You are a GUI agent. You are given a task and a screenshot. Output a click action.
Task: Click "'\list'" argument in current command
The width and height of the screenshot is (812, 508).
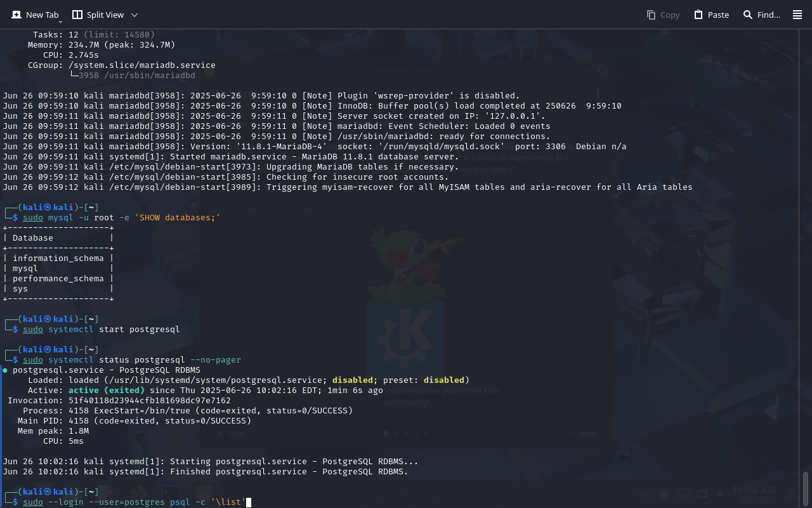(228, 502)
